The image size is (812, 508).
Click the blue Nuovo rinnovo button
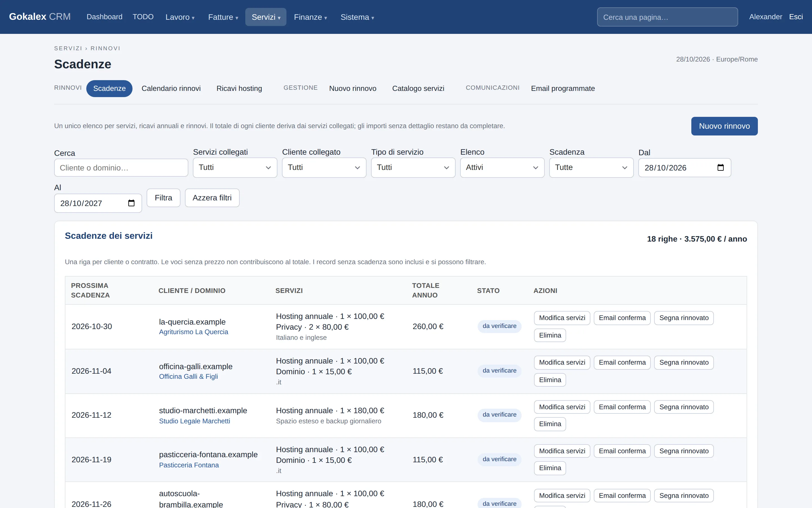pyautogui.click(x=724, y=126)
